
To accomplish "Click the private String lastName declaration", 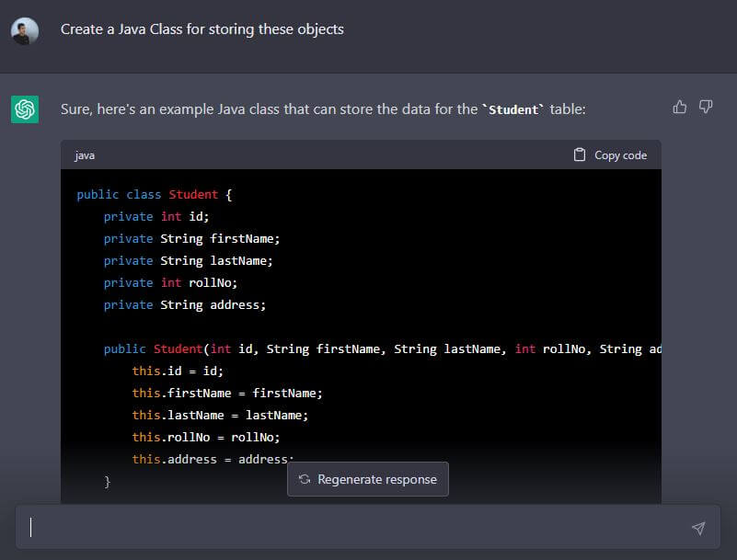I will coord(188,260).
